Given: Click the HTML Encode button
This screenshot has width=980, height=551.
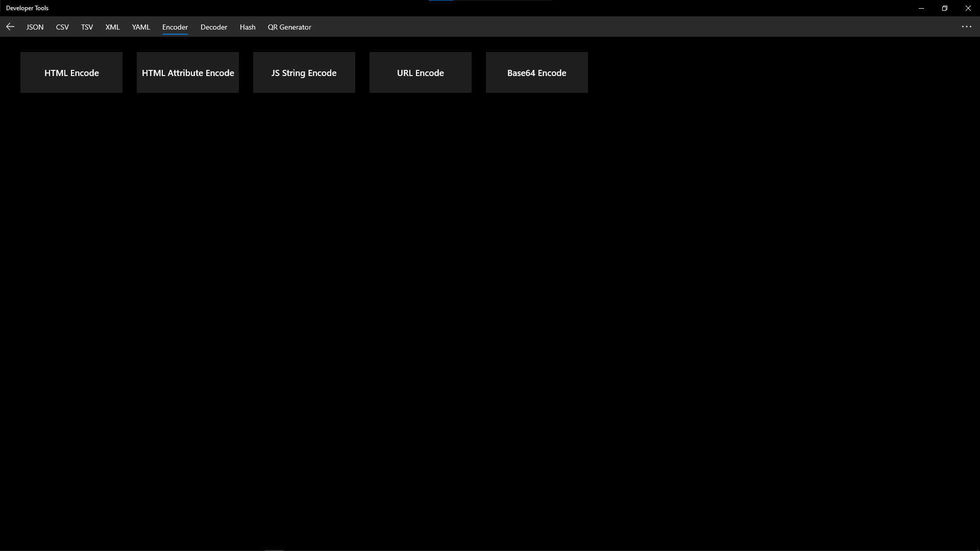Looking at the screenshot, I should (71, 72).
